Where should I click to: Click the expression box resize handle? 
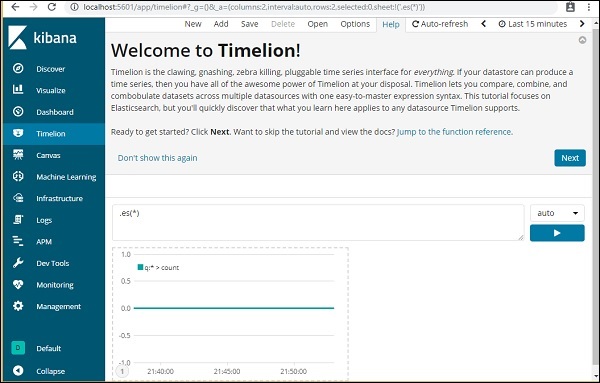[x=520, y=238]
